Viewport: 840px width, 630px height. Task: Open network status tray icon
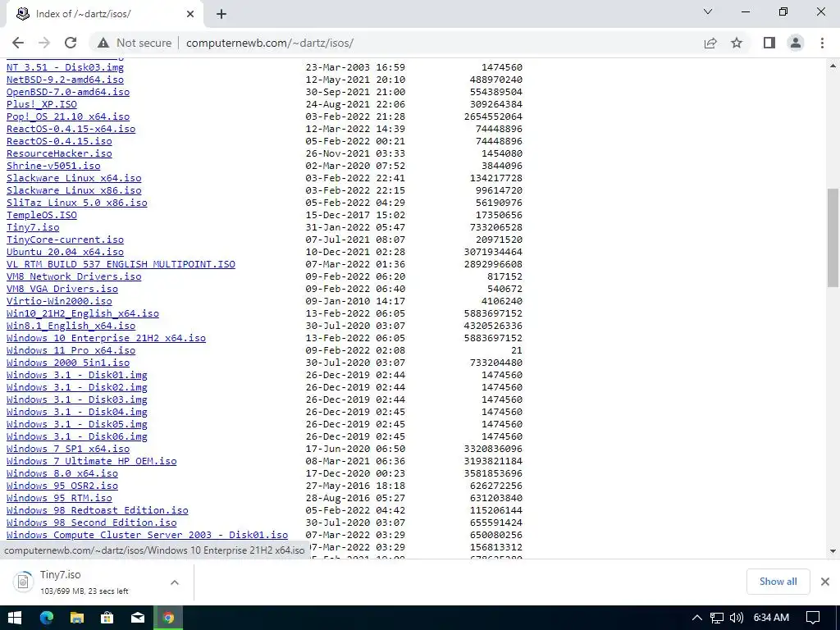[717, 618]
